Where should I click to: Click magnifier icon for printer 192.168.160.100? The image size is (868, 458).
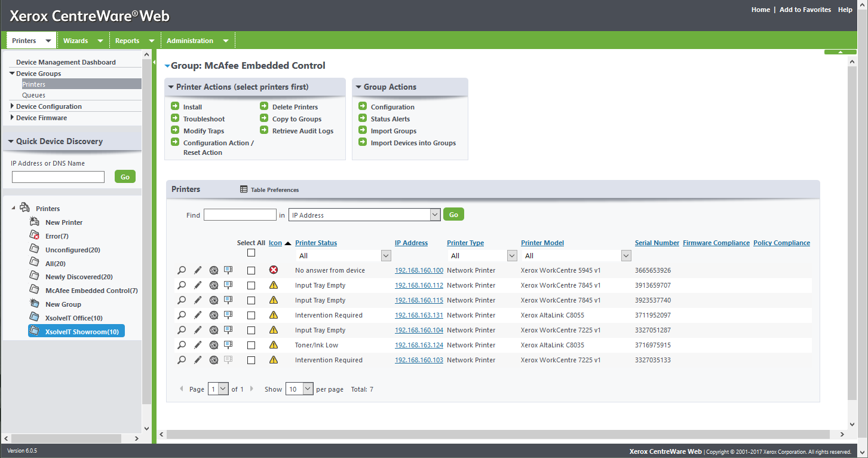[x=182, y=270]
